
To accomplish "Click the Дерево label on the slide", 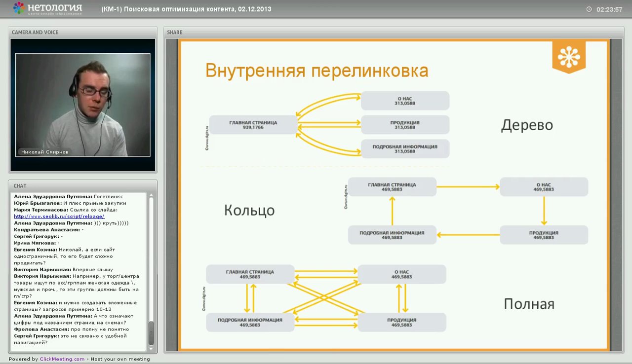I will click(527, 125).
